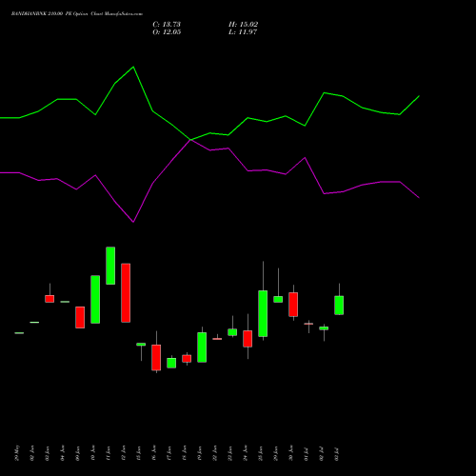
Task: Click the 19 Jun date label
Action: pos(200,453)
